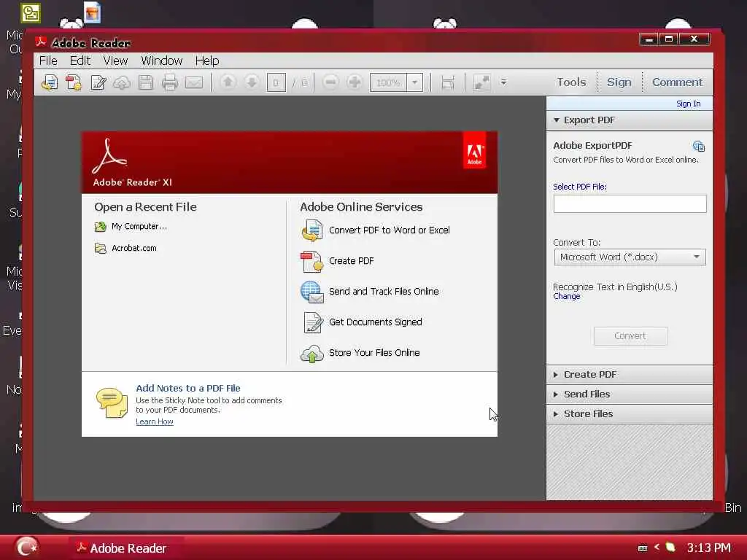Viewport: 747px width, 560px height.
Task: Click the Print toolbar icon
Action: [x=169, y=82]
